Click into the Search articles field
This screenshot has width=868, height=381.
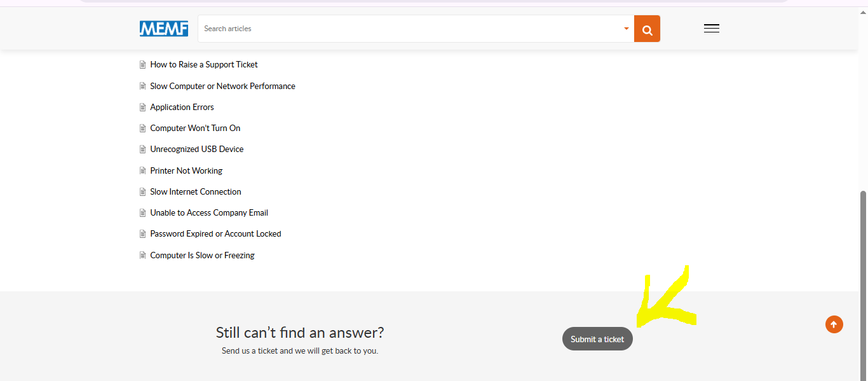[x=407, y=29]
